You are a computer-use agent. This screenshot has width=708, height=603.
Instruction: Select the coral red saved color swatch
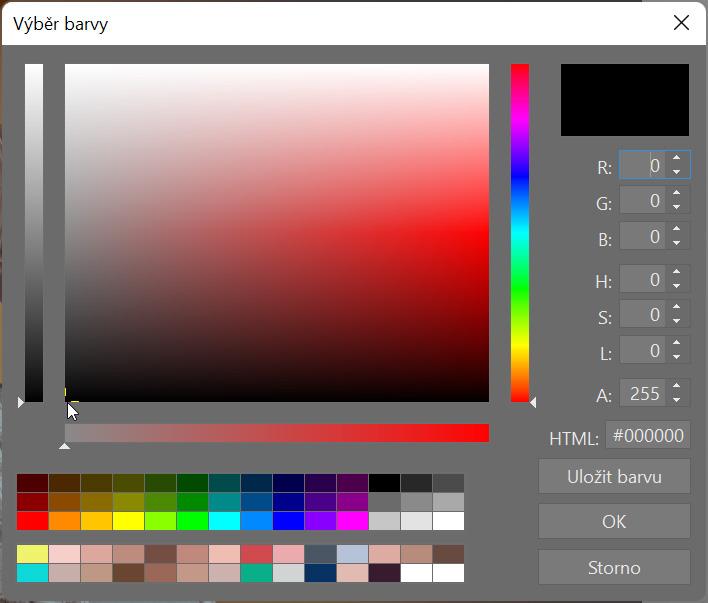point(256,554)
